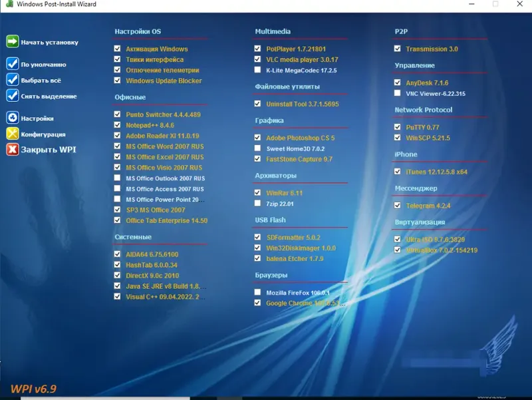Enable Mozilla FireFox 106.0.1
532x400 pixels.
pyautogui.click(x=257, y=292)
